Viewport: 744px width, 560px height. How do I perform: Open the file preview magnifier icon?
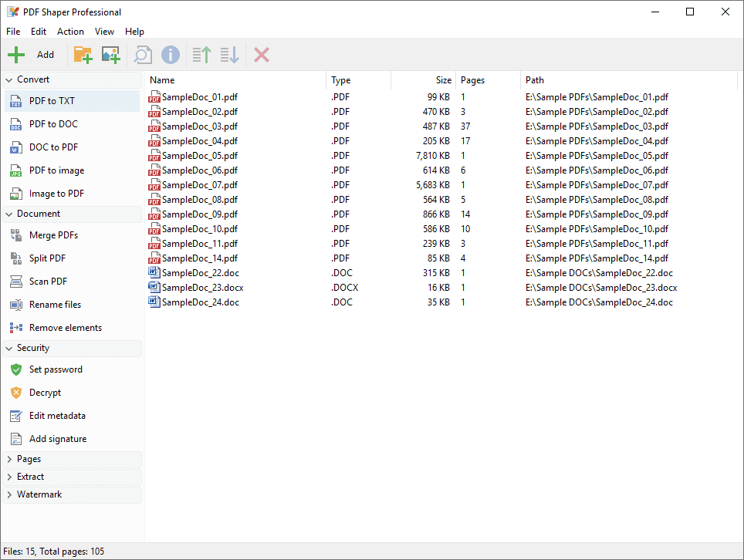[142, 55]
